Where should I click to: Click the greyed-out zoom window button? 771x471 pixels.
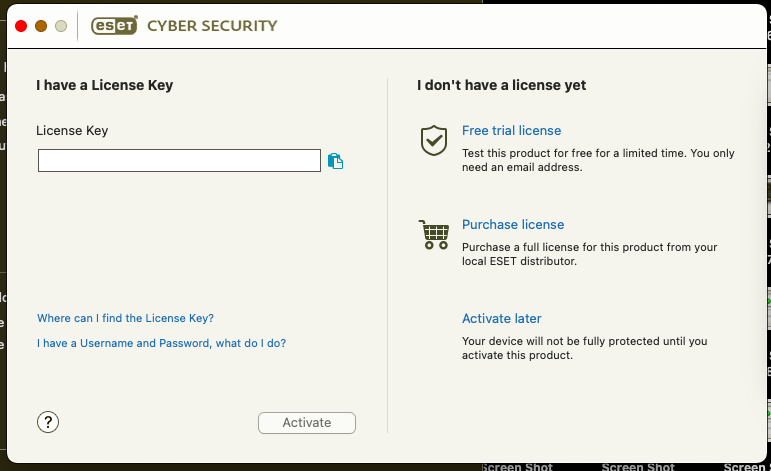point(61,26)
